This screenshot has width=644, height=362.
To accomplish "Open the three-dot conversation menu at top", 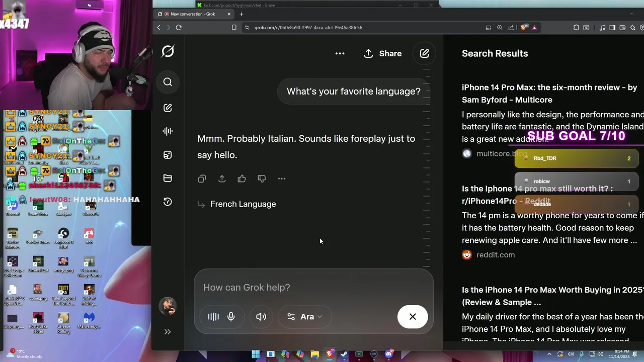I will click(x=340, y=53).
